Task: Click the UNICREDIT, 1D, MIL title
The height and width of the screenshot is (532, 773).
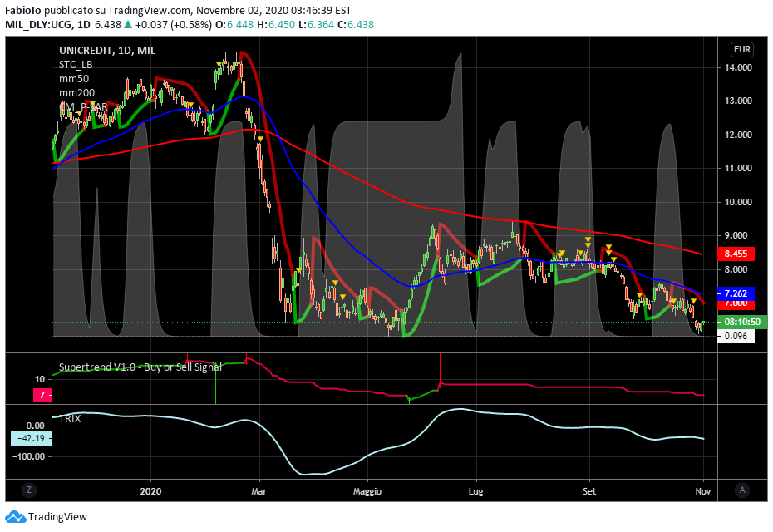Action: [107, 51]
